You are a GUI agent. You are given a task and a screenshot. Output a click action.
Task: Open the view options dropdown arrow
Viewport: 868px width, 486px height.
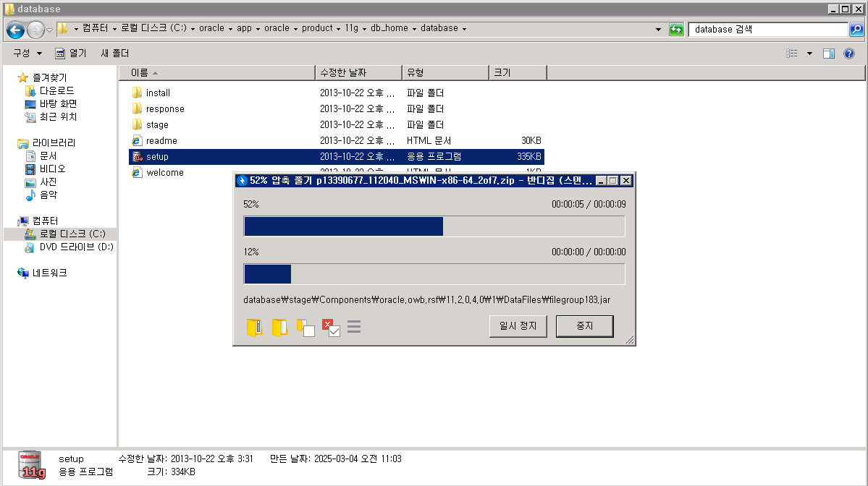pyautogui.click(x=810, y=53)
